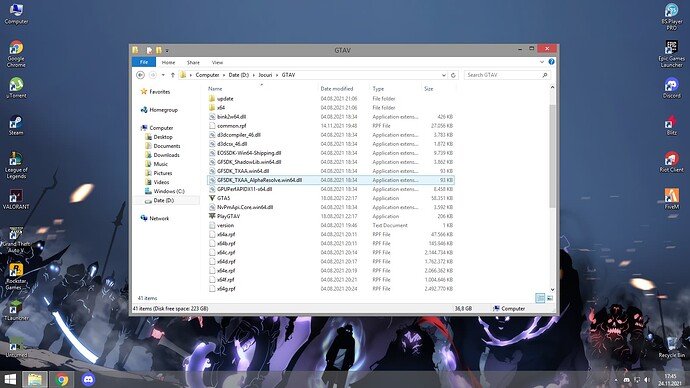This screenshot has width=690, height=388.
Task: Open the Recycle Bin
Action: (672, 347)
